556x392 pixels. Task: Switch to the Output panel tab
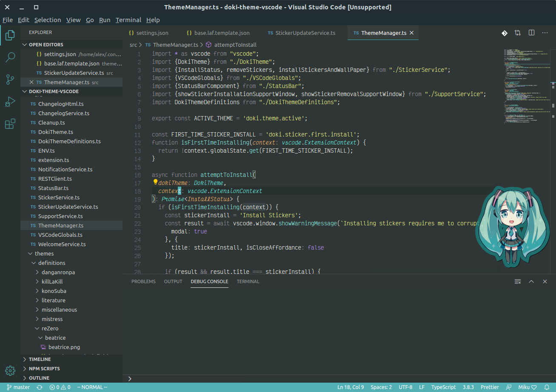point(173,281)
